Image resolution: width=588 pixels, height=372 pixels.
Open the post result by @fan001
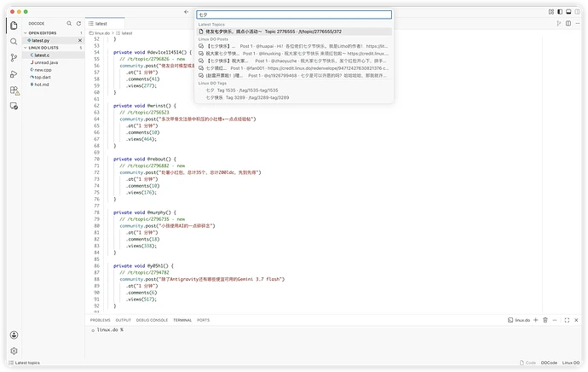pos(294,68)
